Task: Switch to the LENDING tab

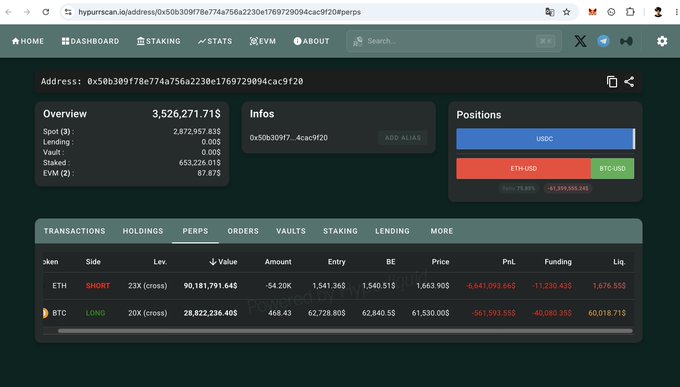Action: [x=392, y=231]
